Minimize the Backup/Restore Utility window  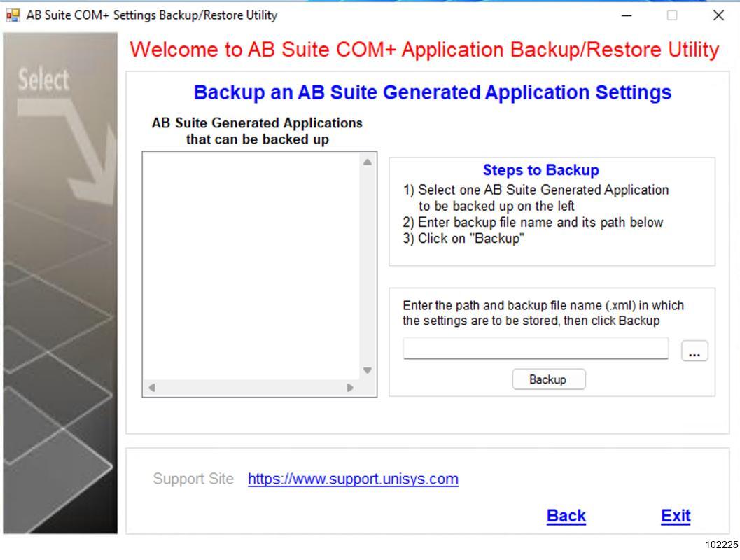point(627,15)
